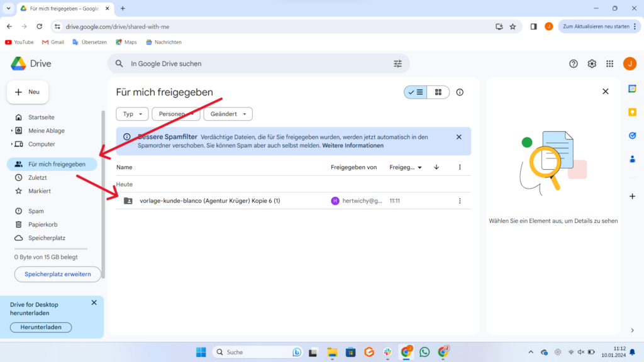Switch to grid layout view
Image resolution: width=644 pixels, height=362 pixels.
pos(438,92)
